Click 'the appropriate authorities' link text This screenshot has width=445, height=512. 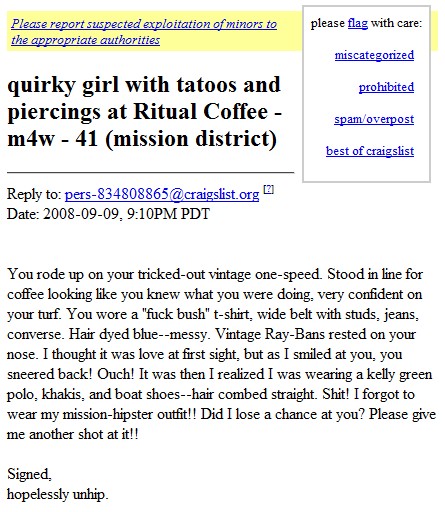tap(85, 40)
